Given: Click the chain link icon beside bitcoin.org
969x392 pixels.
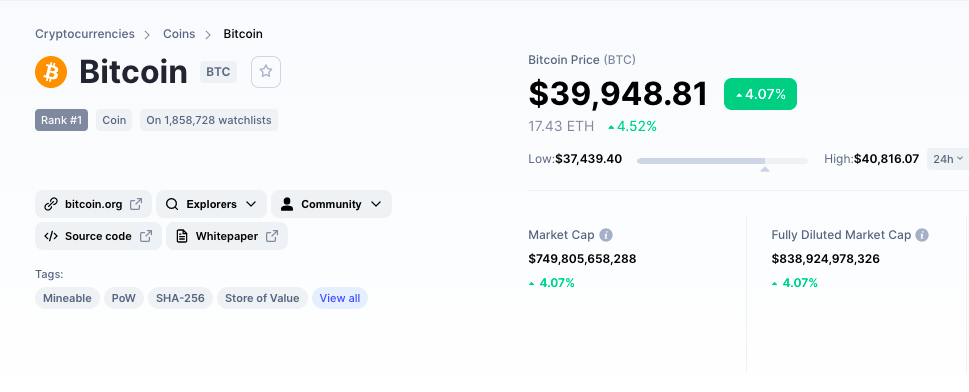Looking at the screenshot, I should click(51, 204).
